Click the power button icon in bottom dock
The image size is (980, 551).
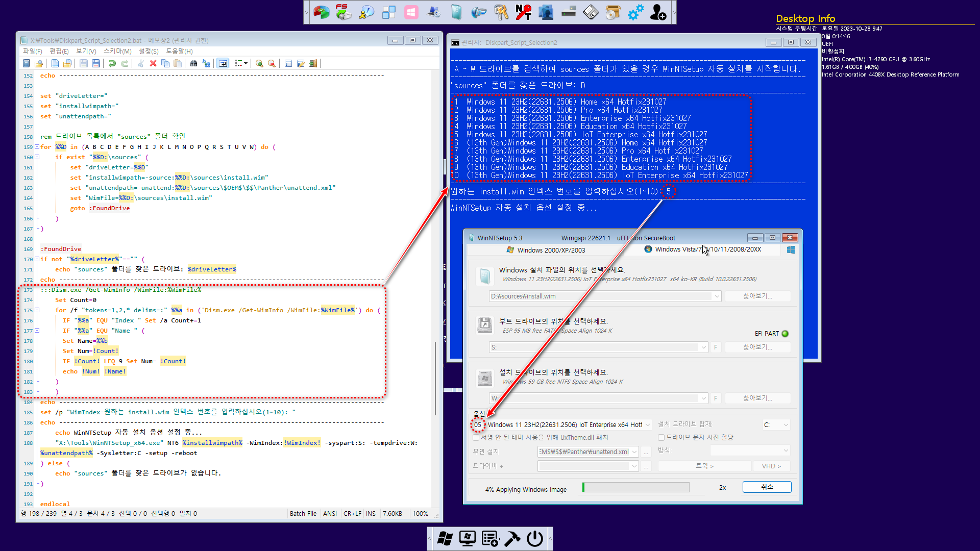coord(535,539)
